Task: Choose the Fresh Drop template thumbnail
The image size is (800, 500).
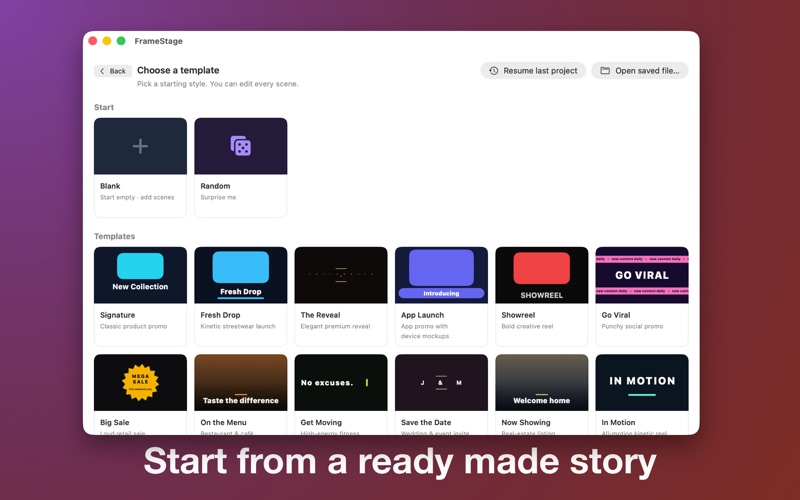Action: coord(241,275)
